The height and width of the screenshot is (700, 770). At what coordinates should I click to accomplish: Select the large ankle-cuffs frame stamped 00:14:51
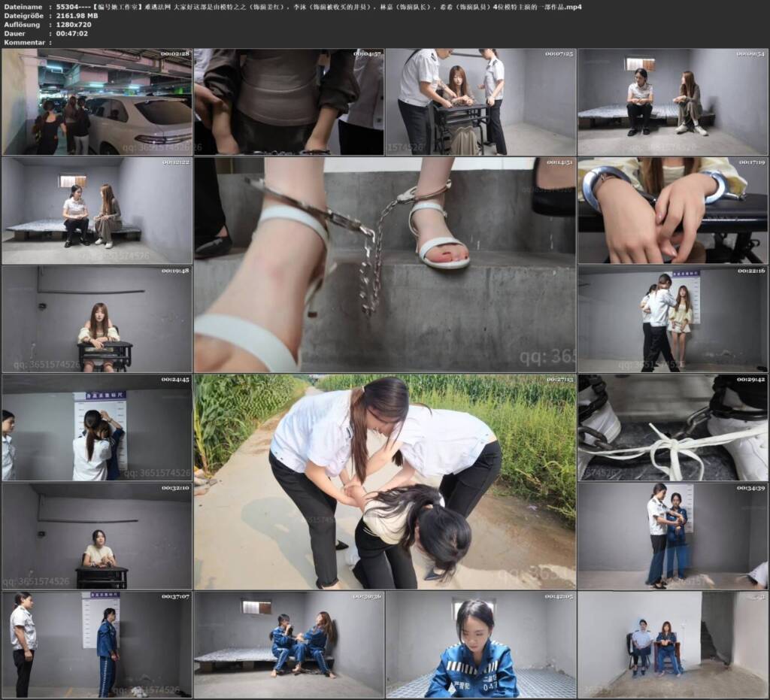tap(385, 265)
